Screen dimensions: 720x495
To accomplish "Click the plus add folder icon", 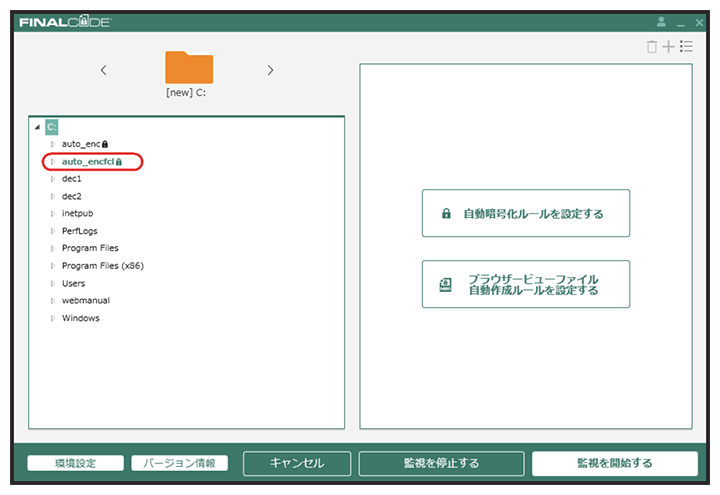I will point(669,46).
